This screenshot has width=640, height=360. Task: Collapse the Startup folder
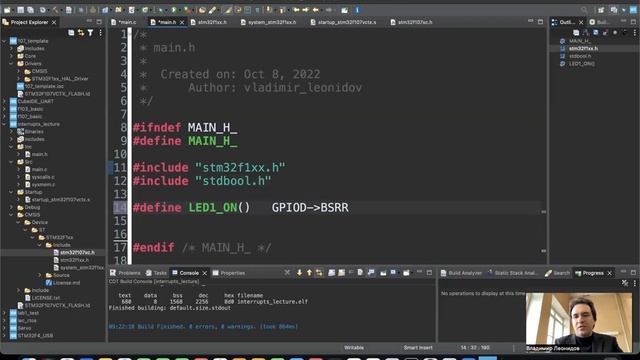tap(11, 192)
